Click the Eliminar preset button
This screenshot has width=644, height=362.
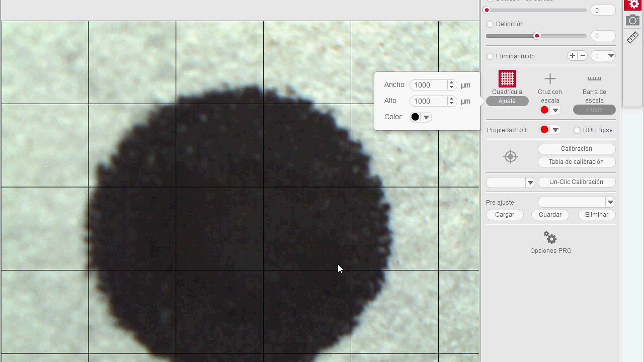point(597,215)
